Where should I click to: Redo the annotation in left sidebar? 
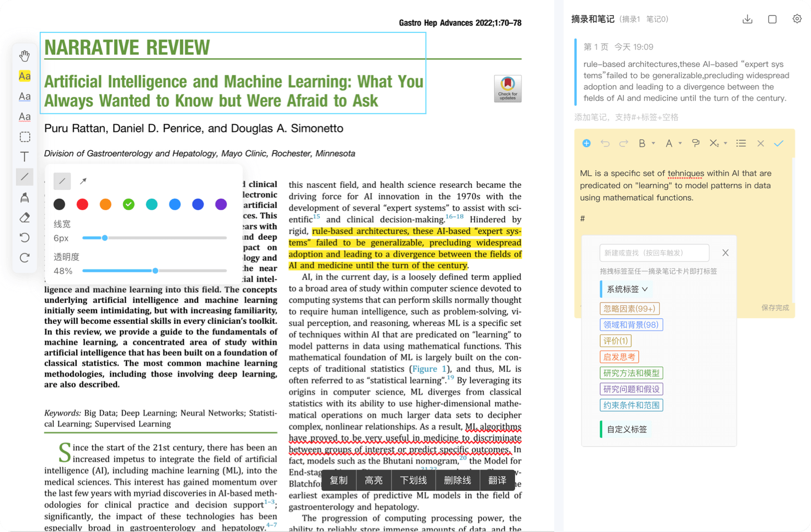[x=25, y=258]
